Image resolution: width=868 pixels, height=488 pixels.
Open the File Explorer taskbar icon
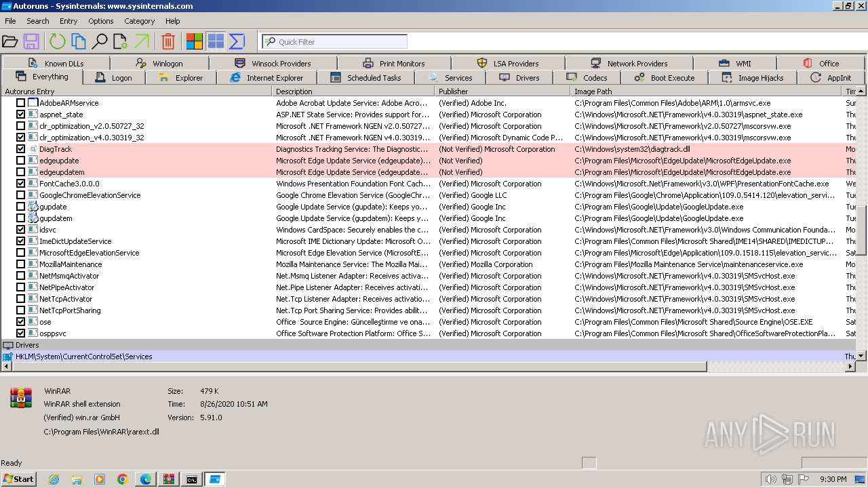(77, 479)
